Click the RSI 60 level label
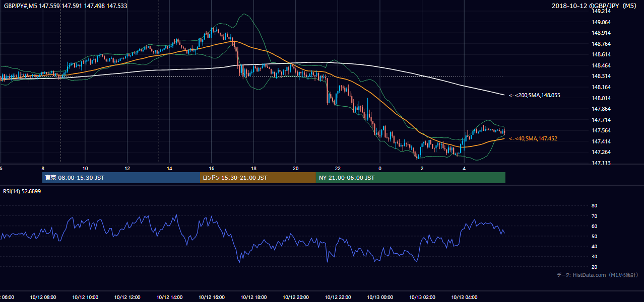 click(594, 226)
